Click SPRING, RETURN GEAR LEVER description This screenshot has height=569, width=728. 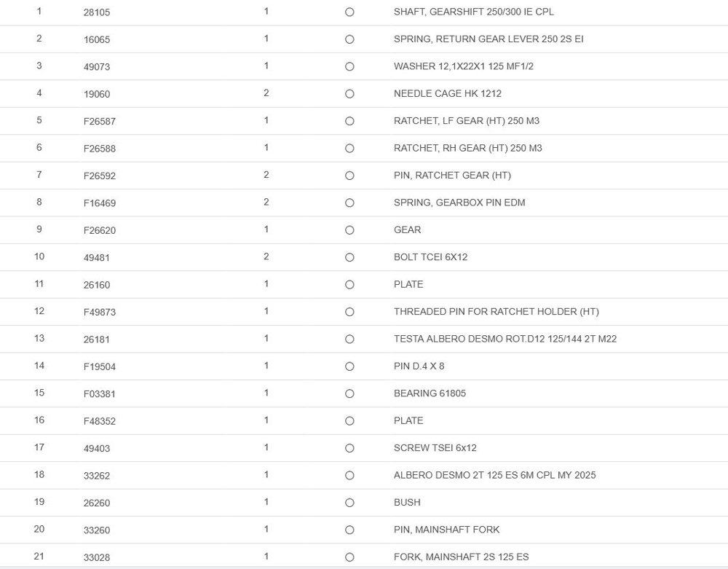(x=488, y=39)
